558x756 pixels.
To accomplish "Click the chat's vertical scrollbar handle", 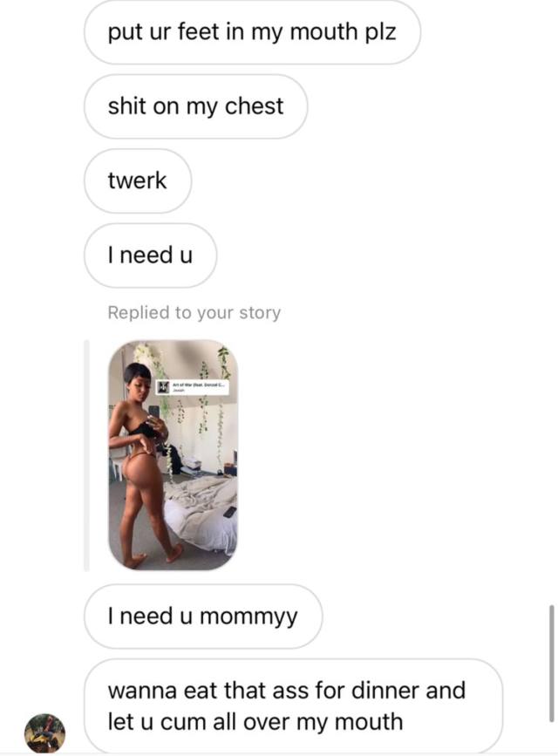I will tap(552, 663).
